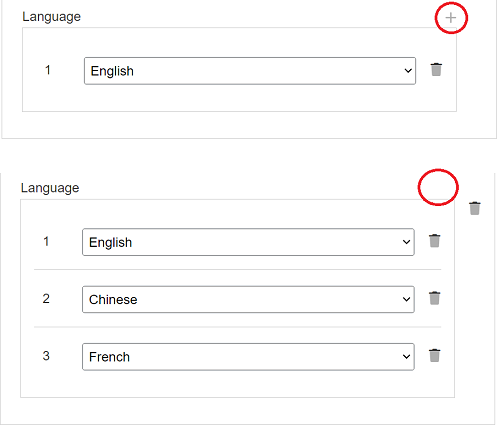Delete the French language entry
Image resolution: width=499 pixels, height=427 pixels.
click(434, 355)
